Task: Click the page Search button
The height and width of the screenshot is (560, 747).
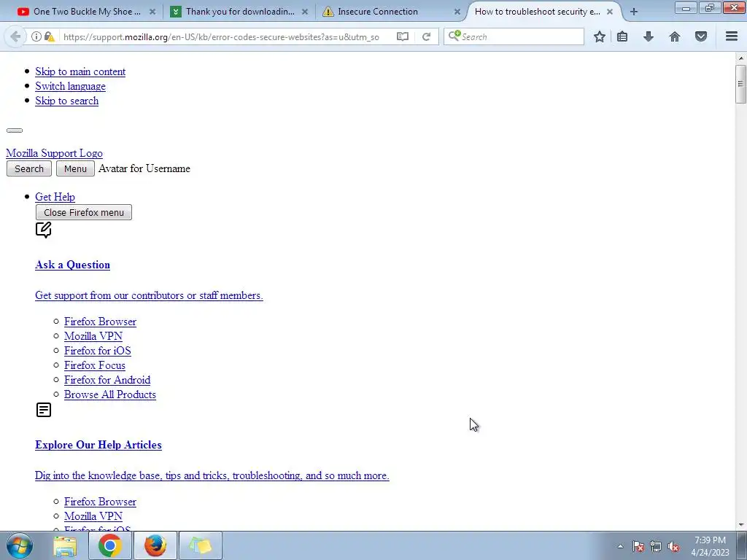Action: click(29, 168)
